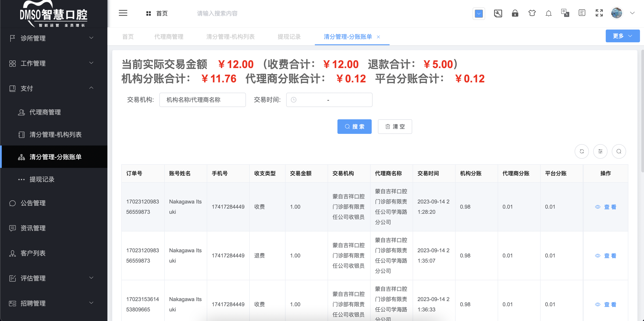View details of 退费 row at 21:35:07
The image size is (644, 321).
coord(606,256)
